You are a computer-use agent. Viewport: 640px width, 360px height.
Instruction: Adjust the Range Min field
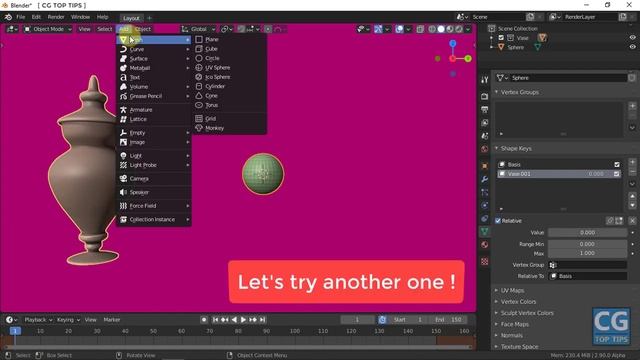pos(587,244)
